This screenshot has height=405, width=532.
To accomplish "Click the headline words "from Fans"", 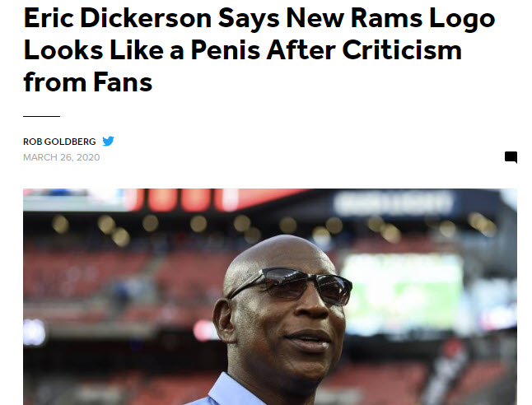I will pyautogui.click(x=88, y=82).
